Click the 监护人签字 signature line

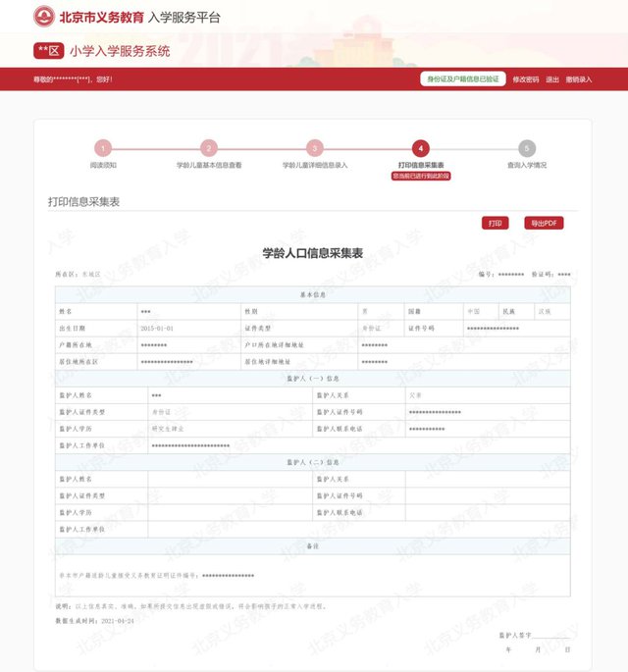[x=550, y=636]
